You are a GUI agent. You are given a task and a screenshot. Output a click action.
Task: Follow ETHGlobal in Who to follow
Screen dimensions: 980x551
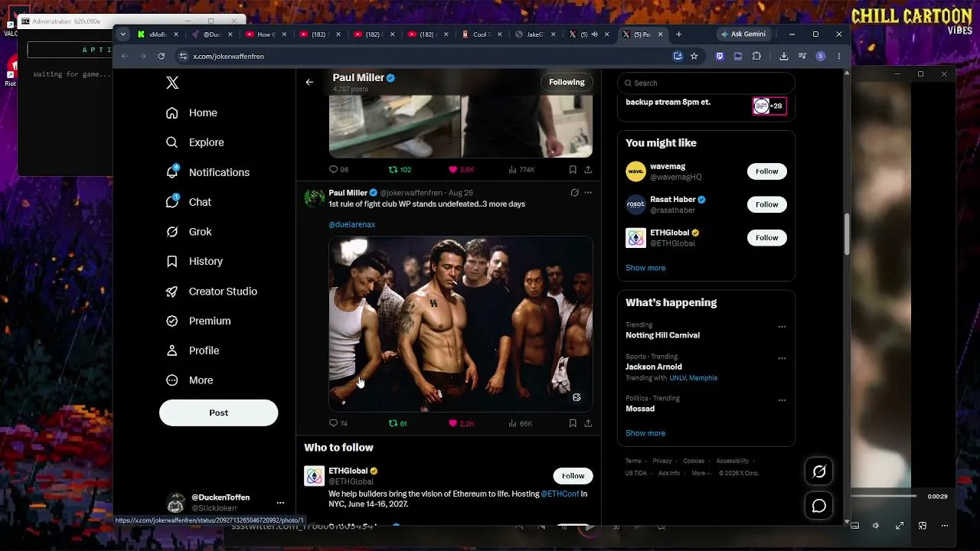pyautogui.click(x=573, y=476)
